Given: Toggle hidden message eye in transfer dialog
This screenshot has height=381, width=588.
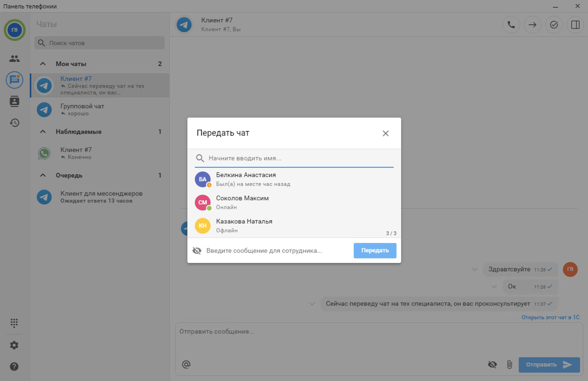Looking at the screenshot, I should [x=197, y=251].
